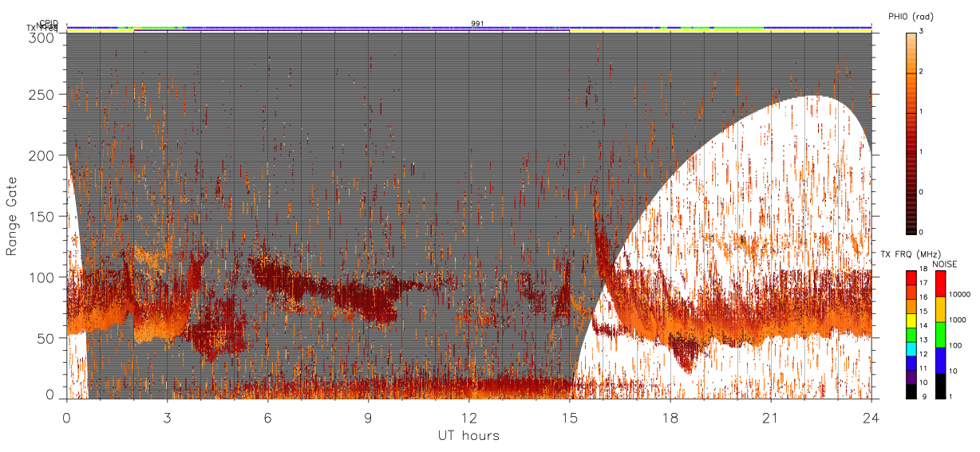Click the 13 label in TX FRQ legend

click(x=923, y=340)
